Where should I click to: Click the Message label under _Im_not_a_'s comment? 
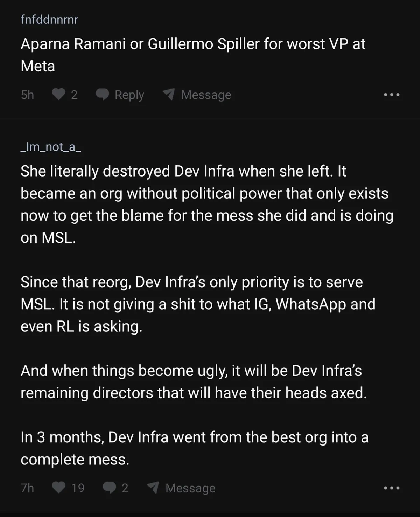click(190, 488)
